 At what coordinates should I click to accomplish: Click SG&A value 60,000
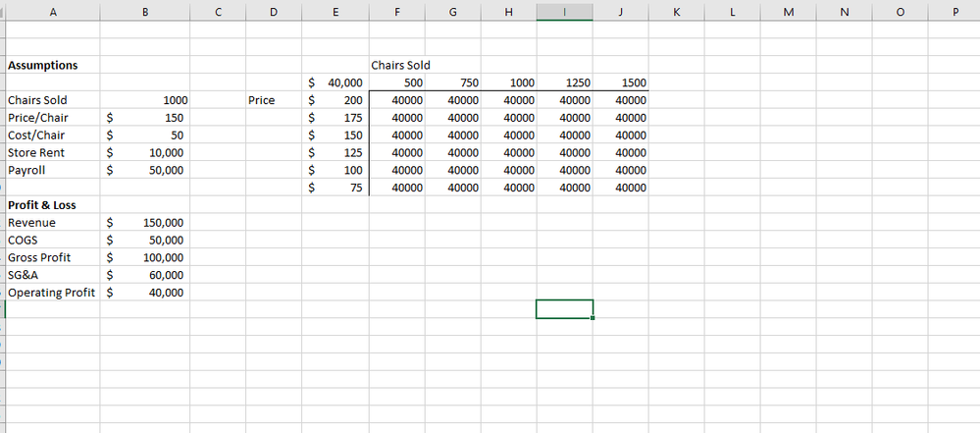point(145,275)
